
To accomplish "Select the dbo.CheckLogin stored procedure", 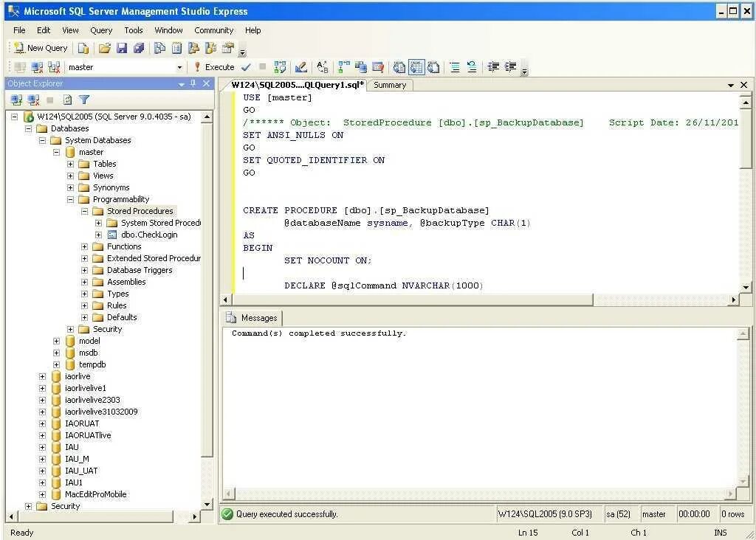I will pos(149,235).
